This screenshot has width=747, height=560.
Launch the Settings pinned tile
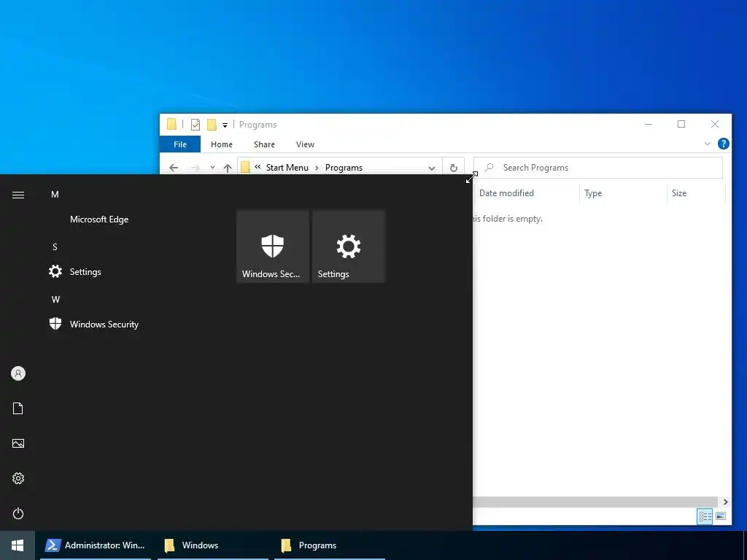click(x=349, y=246)
